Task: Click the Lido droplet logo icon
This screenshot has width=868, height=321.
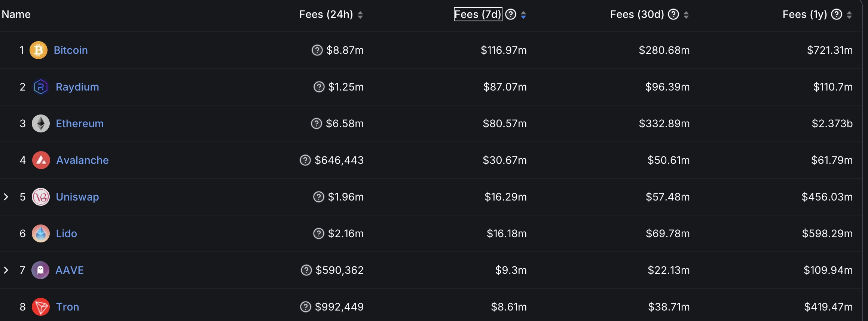Action: 40,233
